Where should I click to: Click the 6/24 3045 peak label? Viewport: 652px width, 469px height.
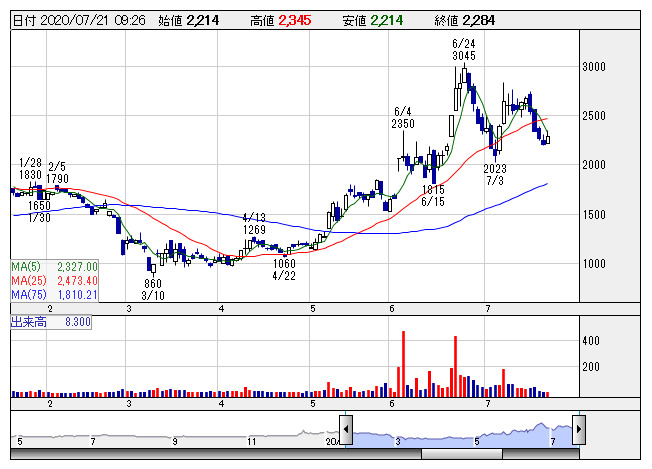(x=463, y=50)
